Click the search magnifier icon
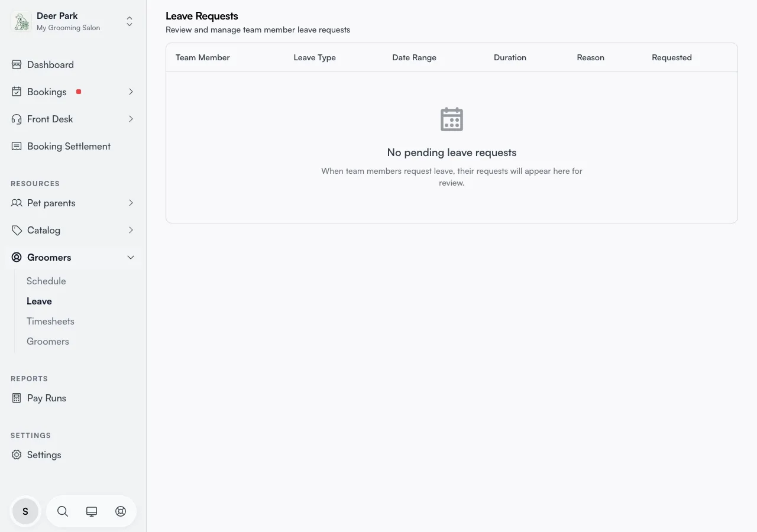This screenshot has height=532, width=757. tap(63, 511)
